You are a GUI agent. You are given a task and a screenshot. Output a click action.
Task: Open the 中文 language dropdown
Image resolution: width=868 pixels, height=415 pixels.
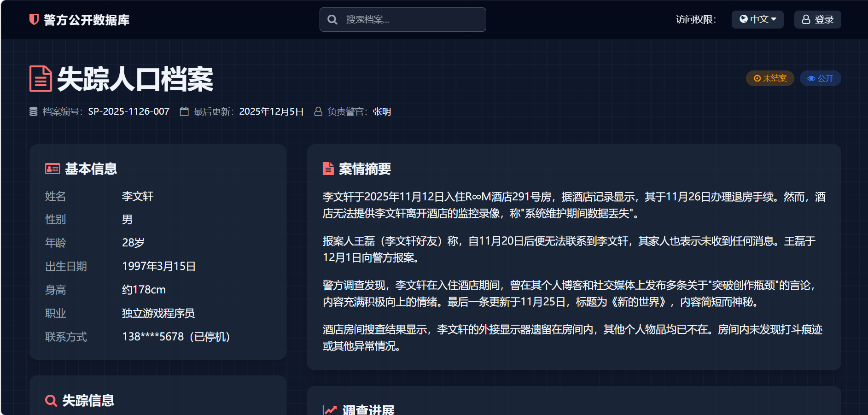click(x=757, y=19)
